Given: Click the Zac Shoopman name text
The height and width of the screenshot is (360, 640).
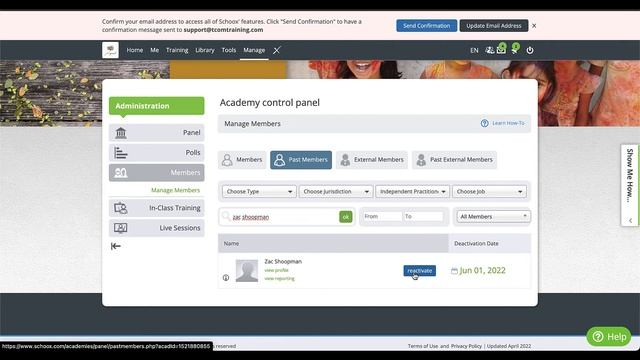Looking at the screenshot, I should pos(283,261).
